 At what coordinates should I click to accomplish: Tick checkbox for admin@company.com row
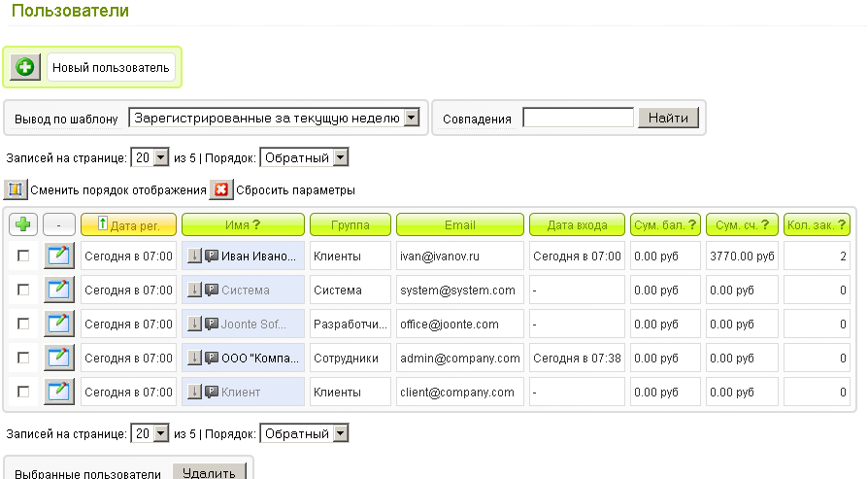click(23, 358)
